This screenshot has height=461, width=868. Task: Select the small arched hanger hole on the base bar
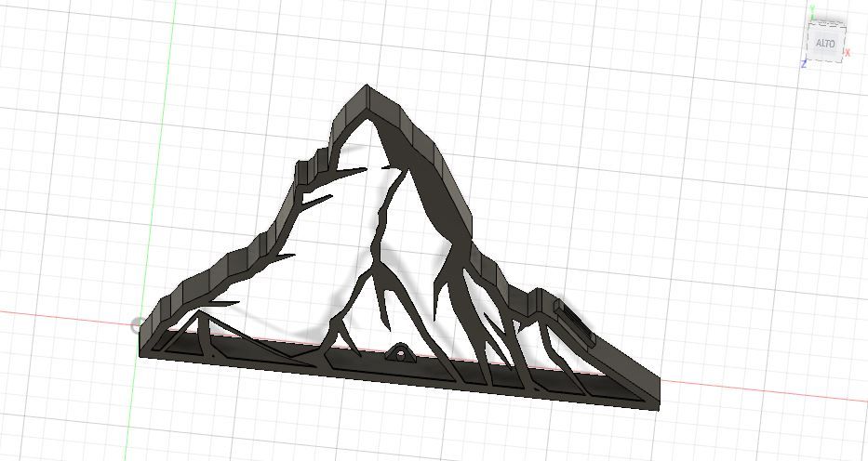pos(399,352)
